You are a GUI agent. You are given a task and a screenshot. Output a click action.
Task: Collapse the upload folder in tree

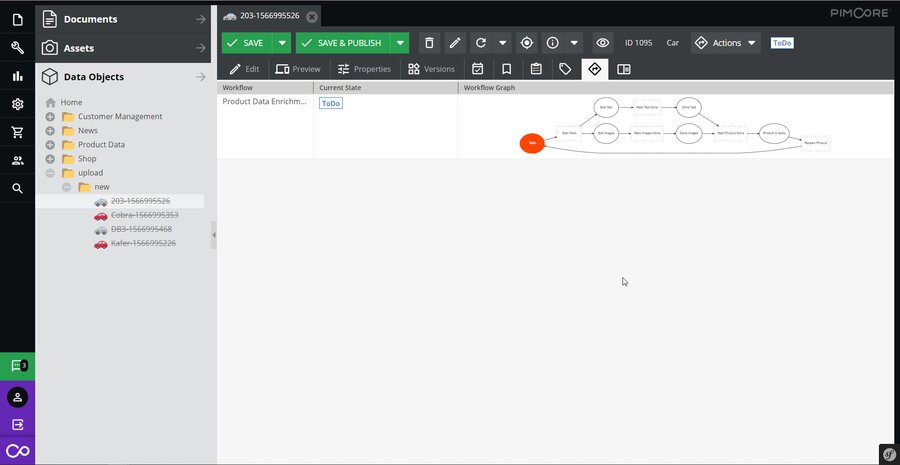[x=50, y=173]
